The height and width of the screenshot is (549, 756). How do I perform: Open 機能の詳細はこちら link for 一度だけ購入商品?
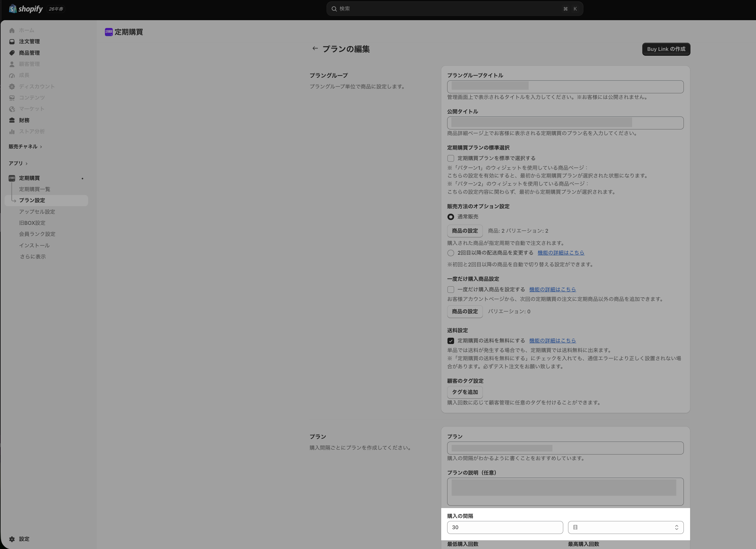[x=552, y=290]
